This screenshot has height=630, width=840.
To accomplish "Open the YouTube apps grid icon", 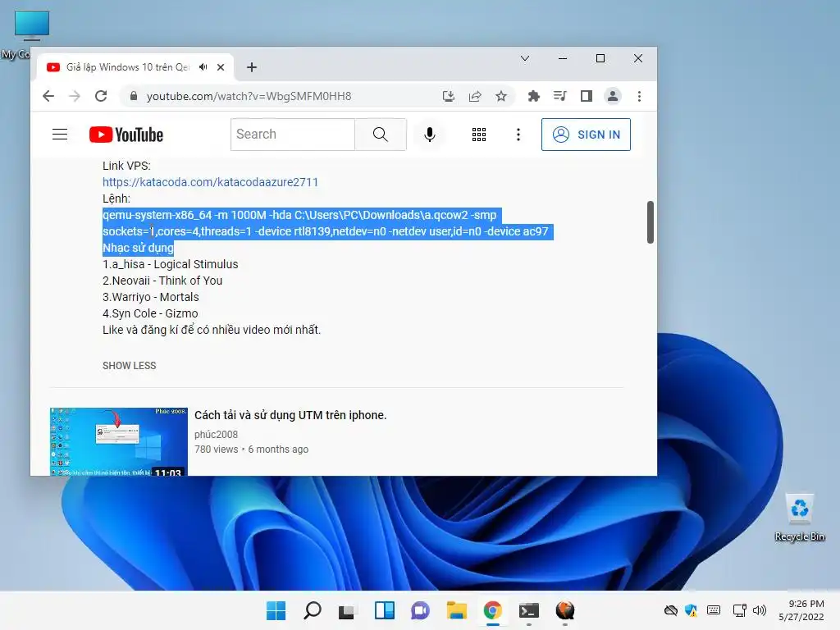I will 479,135.
